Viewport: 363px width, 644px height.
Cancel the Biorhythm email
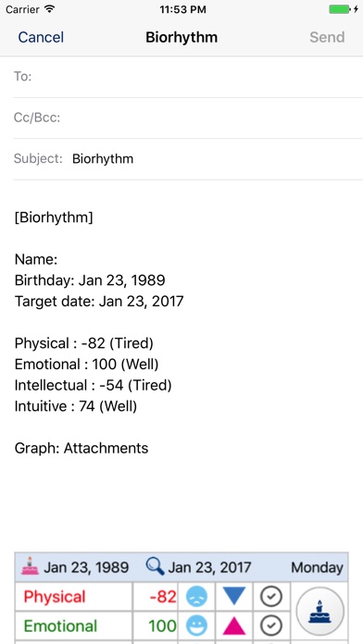pos(41,37)
